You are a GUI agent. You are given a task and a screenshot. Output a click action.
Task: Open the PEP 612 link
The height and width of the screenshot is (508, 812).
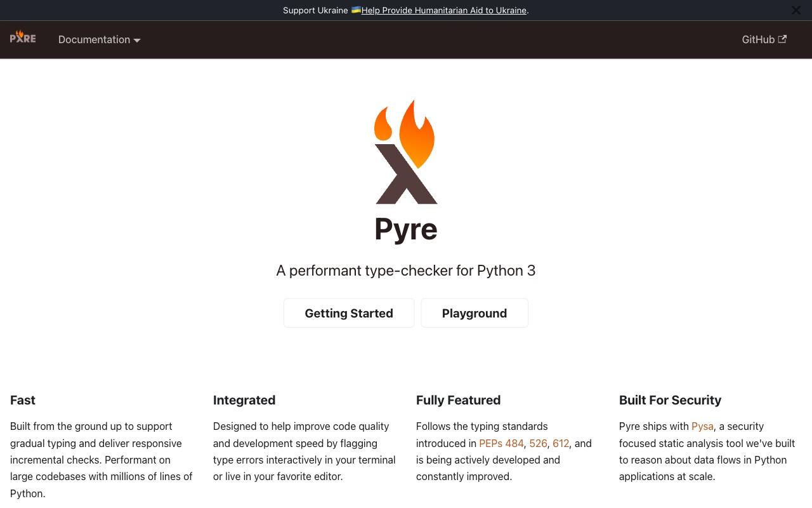pyautogui.click(x=561, y=443)
